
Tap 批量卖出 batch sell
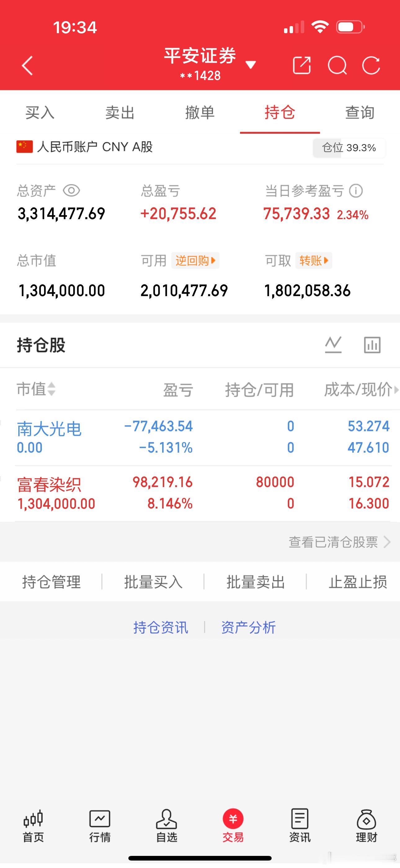tap(256, 582)
